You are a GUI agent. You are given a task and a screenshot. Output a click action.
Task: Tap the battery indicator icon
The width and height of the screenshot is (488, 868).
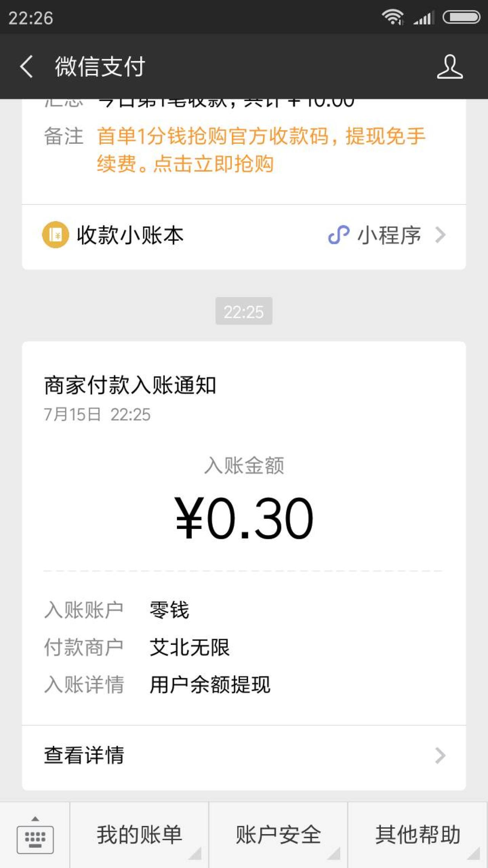[x=461, y=18]
